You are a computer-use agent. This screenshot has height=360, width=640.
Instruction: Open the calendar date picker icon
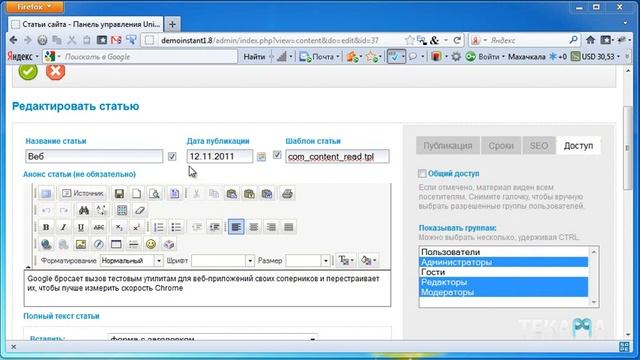coord(261,157)
